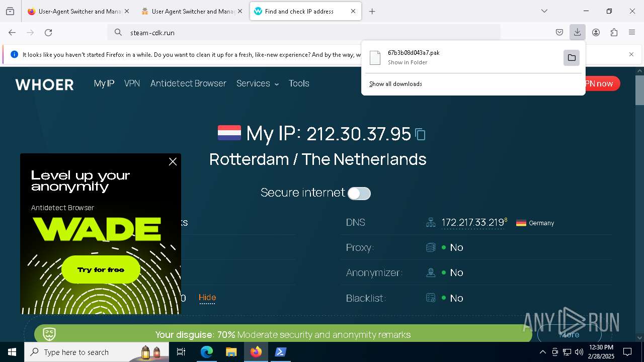The width and height of the screenshot is (644, 362).
Task: Open Task View on taskbar
Action: pos(181,352)
